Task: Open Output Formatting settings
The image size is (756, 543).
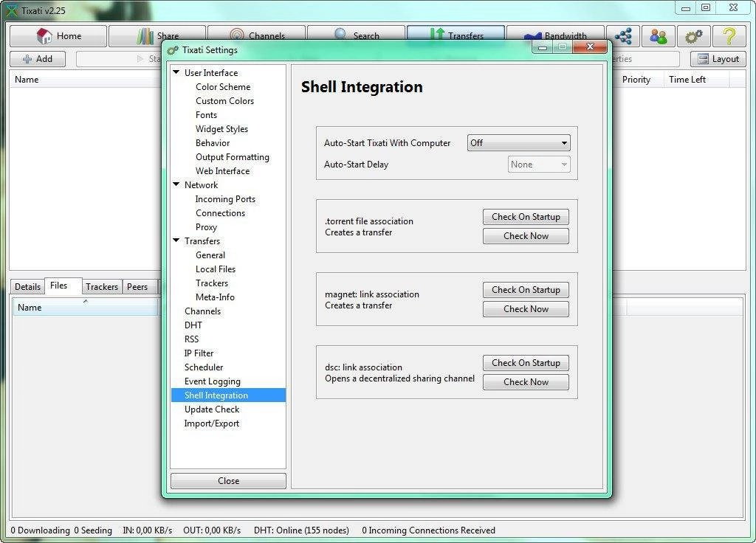Action: click(x=233, y=156)
